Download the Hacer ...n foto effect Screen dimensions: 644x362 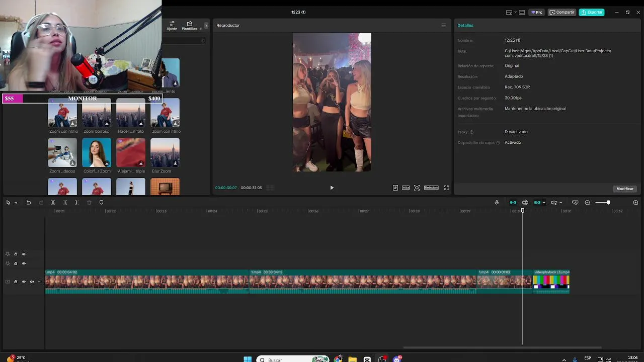141,123
